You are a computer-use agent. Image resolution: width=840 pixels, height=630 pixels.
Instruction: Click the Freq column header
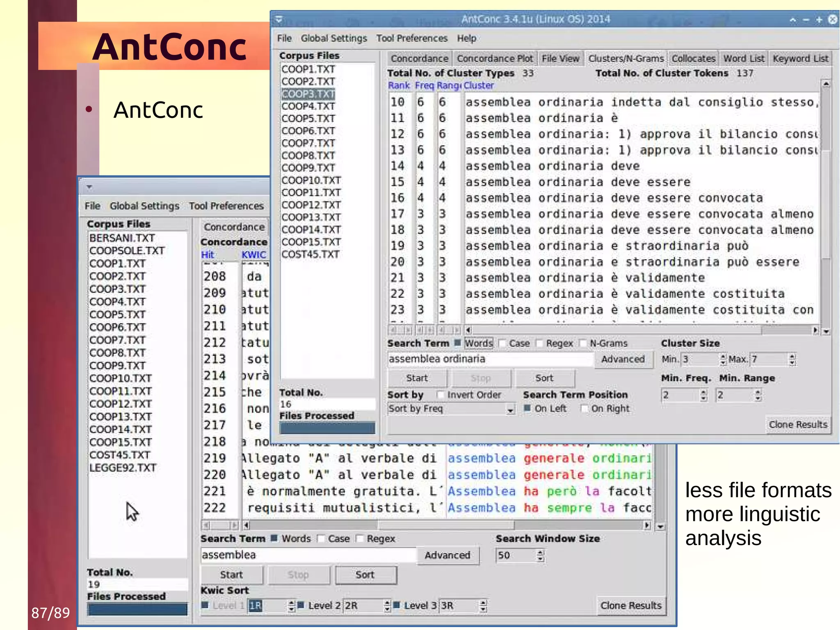(424, 85)
